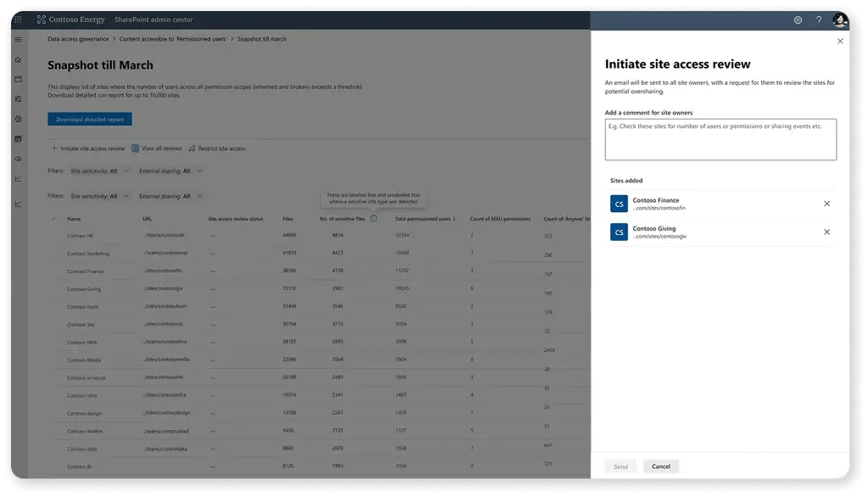Select the Contoso data row name

click(81, 449)
